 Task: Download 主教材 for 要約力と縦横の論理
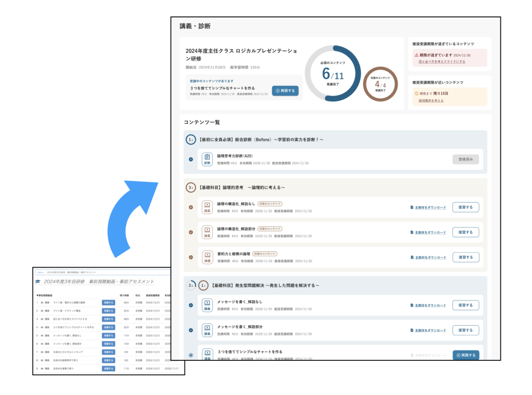pyautogui.click(x=430, y=257)
